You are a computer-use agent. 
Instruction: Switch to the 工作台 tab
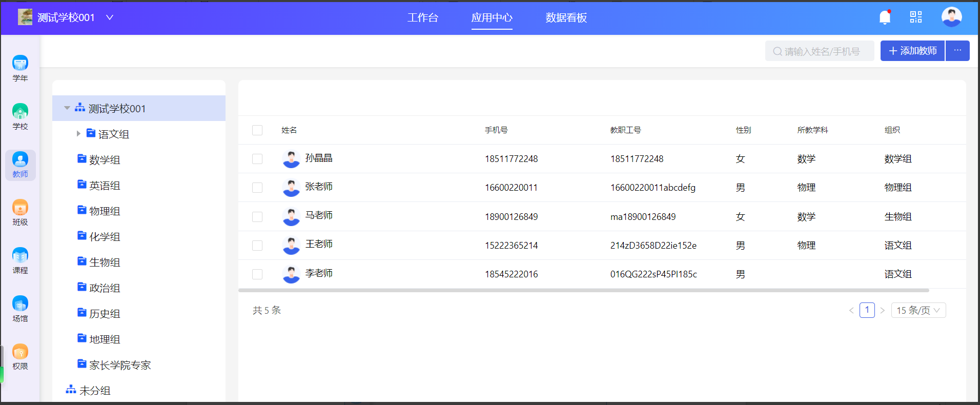423,18
